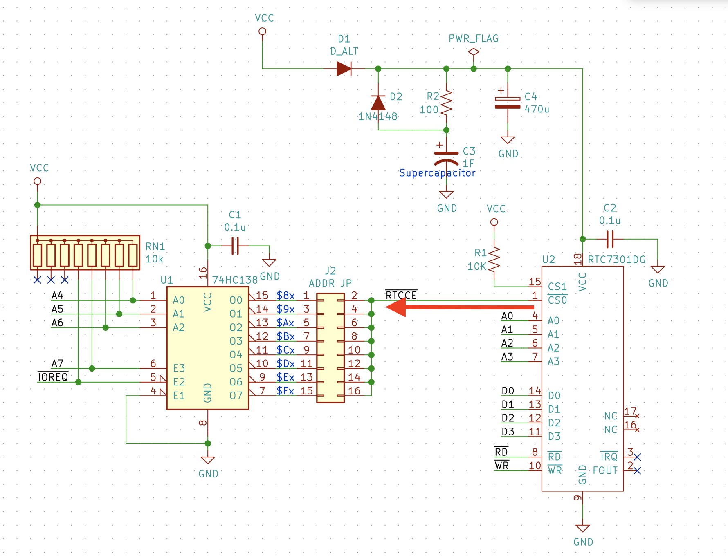Select the A6 net label

(x=57, y=323)
